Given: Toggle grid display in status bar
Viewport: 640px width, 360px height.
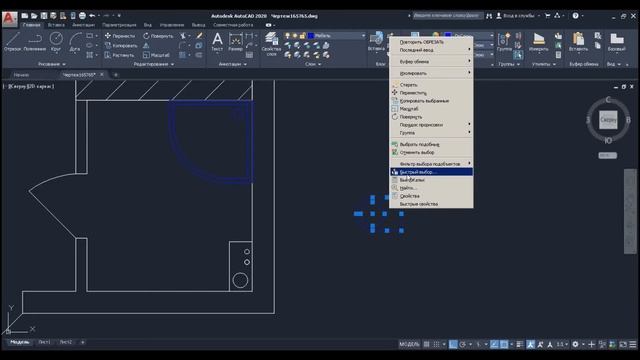Looking at the screenshot, I should point(427,344).
